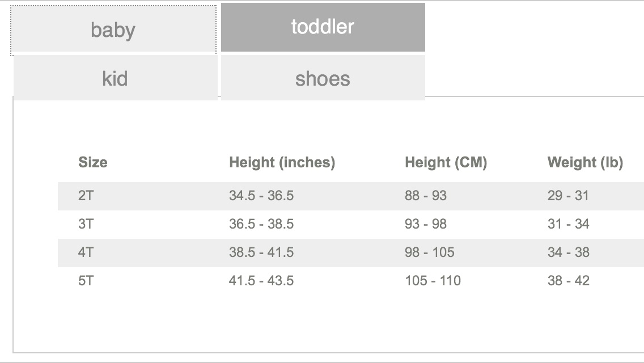Image resolution: width=644 pixels, height=363 pixels.
Task: Open the shoes size tab
Action: (x=323, y=78)
